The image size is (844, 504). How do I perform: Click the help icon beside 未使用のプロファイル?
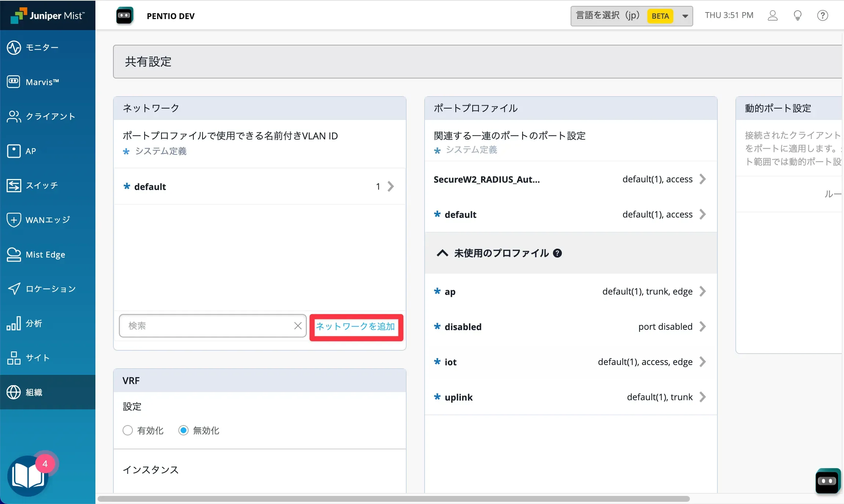coord(557,253)
